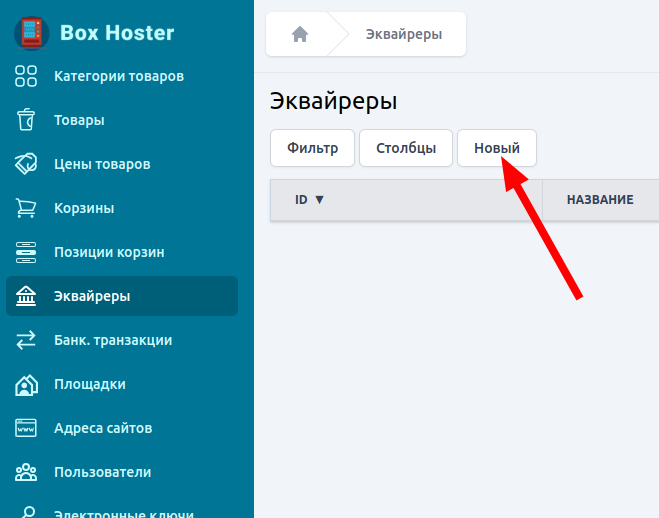Click the browser window icon for Адреса сайтов
This screenshot has height=518, width=659.
pos(26,428)
